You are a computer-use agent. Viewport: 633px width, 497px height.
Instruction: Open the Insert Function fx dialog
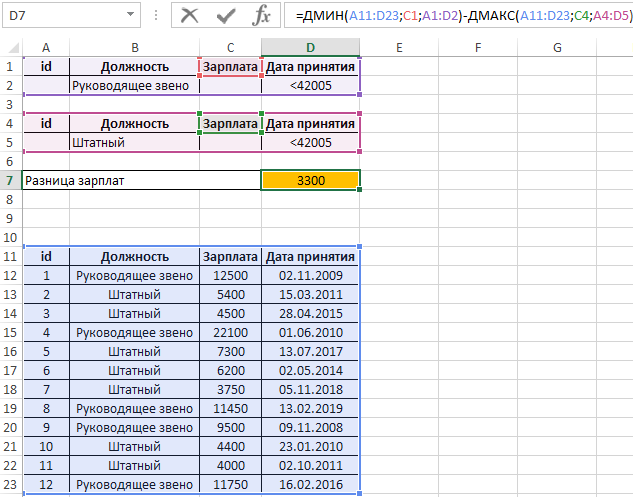coord(261,16)
